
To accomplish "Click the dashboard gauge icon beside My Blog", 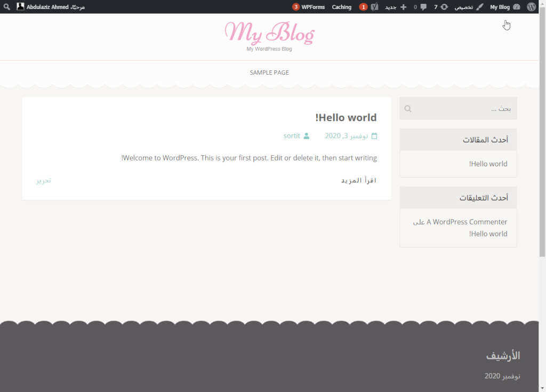I will 517,6.
